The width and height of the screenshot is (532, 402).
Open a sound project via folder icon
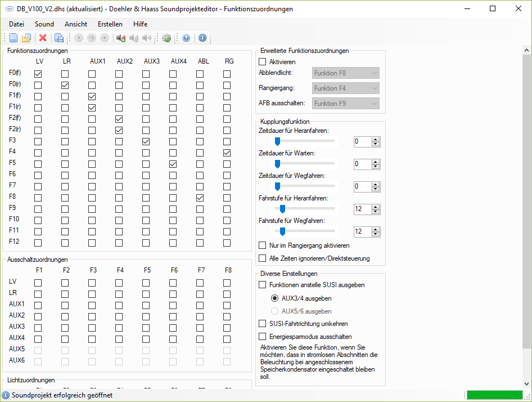26,38
